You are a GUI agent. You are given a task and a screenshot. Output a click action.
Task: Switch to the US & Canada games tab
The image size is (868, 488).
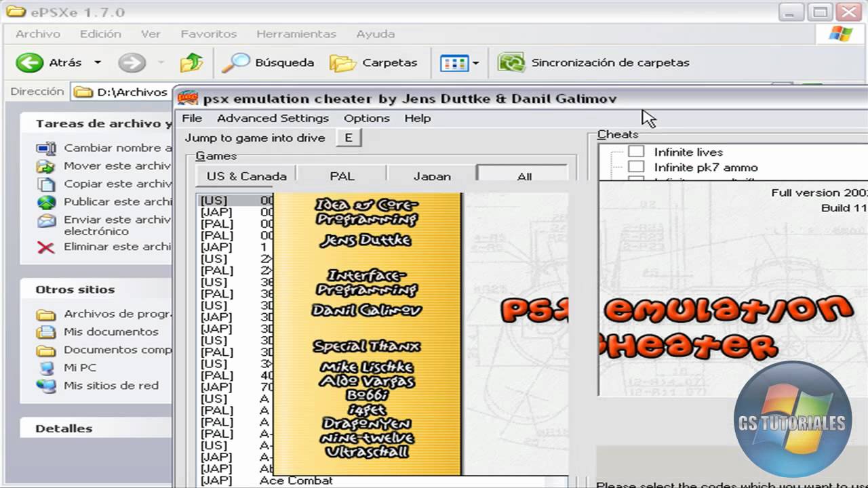246,176
